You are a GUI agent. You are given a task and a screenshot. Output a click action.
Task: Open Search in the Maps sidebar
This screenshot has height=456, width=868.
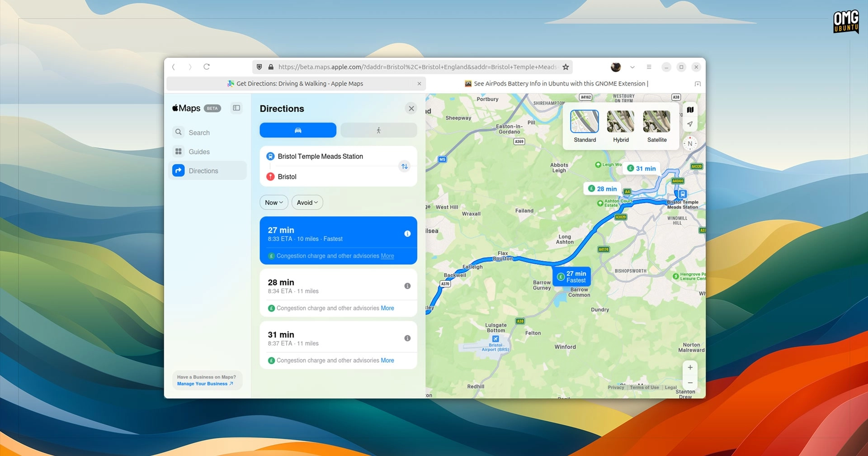pyautogui.click(x=208, y=133)
